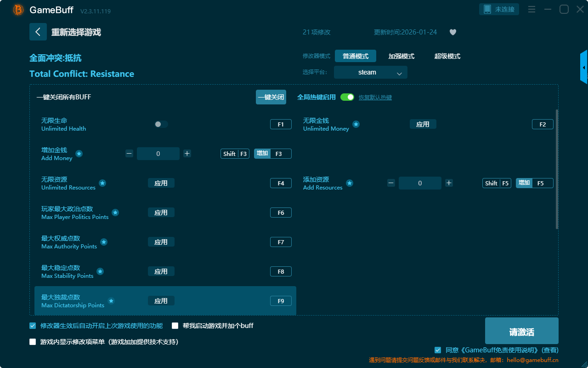Click the back arrow to reselect game
Viewport: 588px width, 368px height.
point(38,32)
